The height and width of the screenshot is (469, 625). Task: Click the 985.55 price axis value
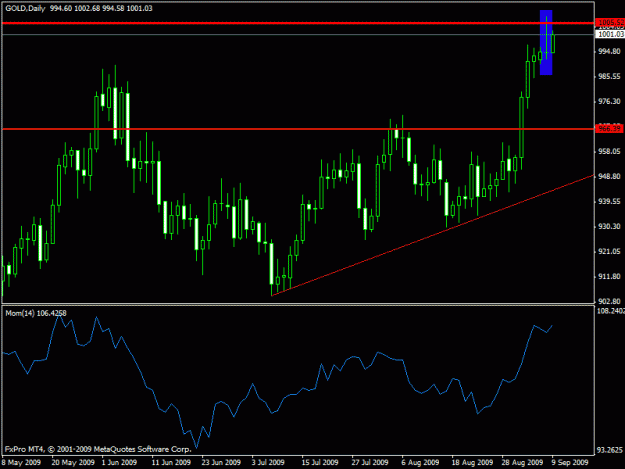click(x=609, y=76)
